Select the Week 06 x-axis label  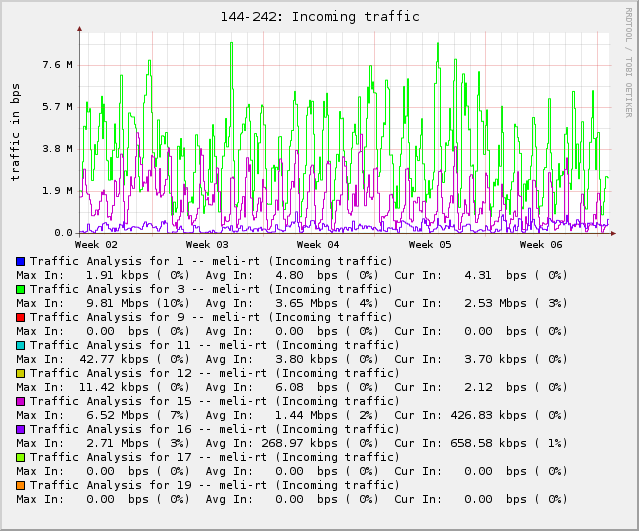[541, 244]
